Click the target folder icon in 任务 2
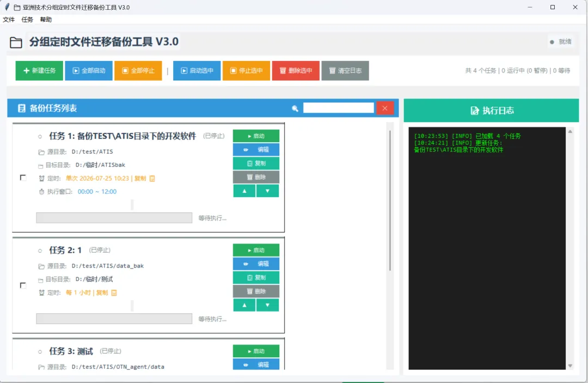This screenshot has width=588, height=383. coord(40,280)
